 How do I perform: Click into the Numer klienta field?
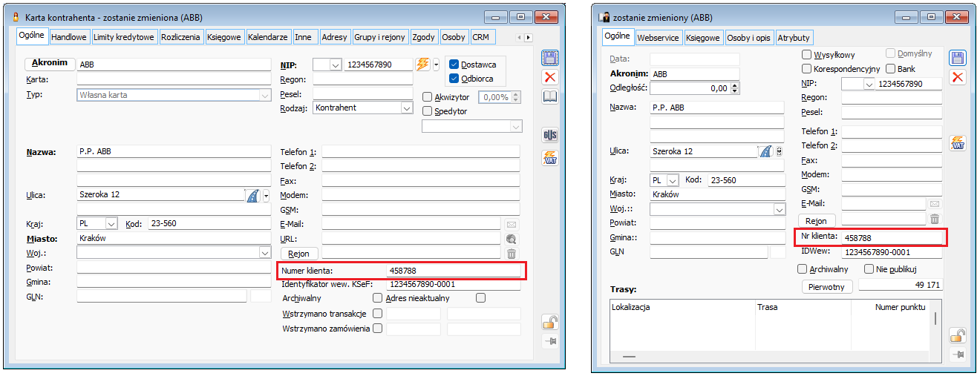pyautogui.click(x=454, y=271)
